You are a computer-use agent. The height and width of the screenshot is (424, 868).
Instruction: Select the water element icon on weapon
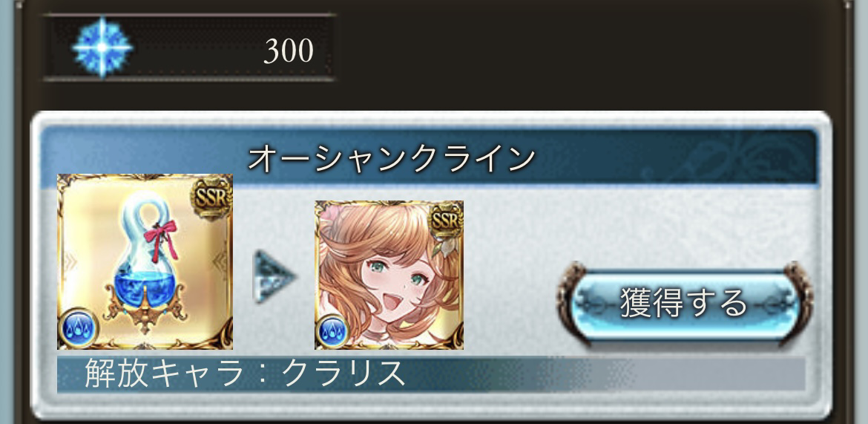[77, 330]
